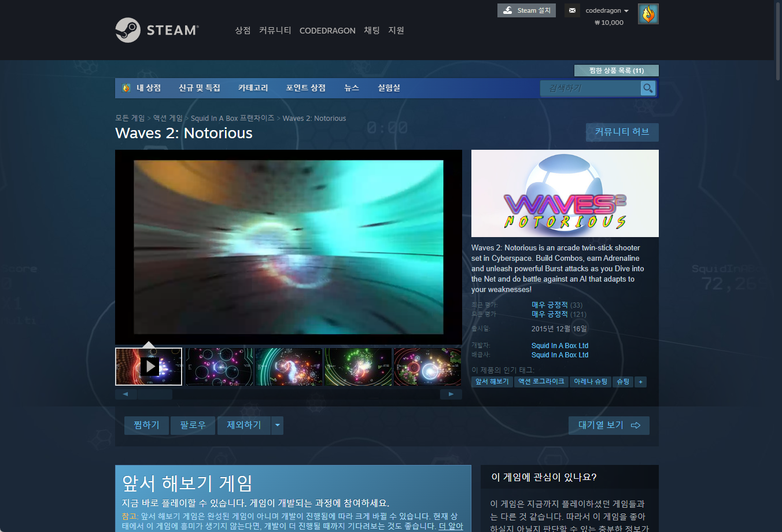Select the second screenshot thumbnail
The width and height of the screenshot is (782, 532).
pyautogui.click(x=219, y=367)
